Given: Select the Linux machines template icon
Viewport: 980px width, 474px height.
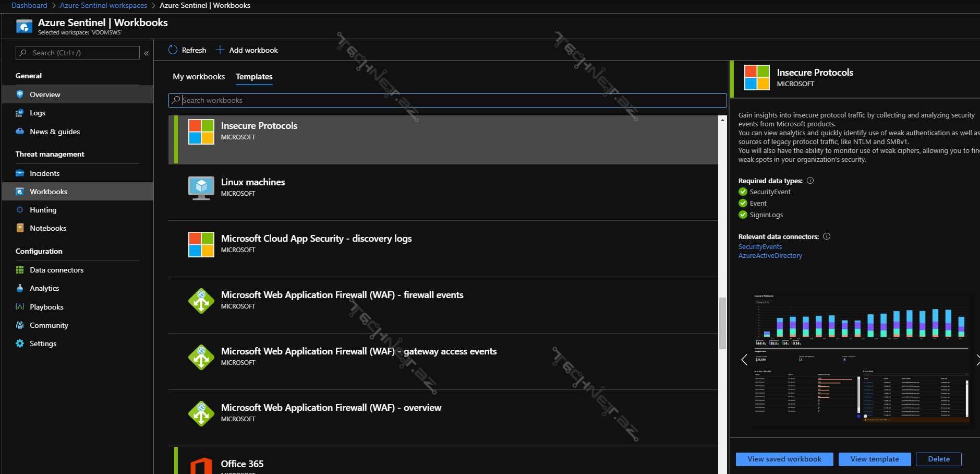Looking at the screenshot, I should [x=201, y=188].
